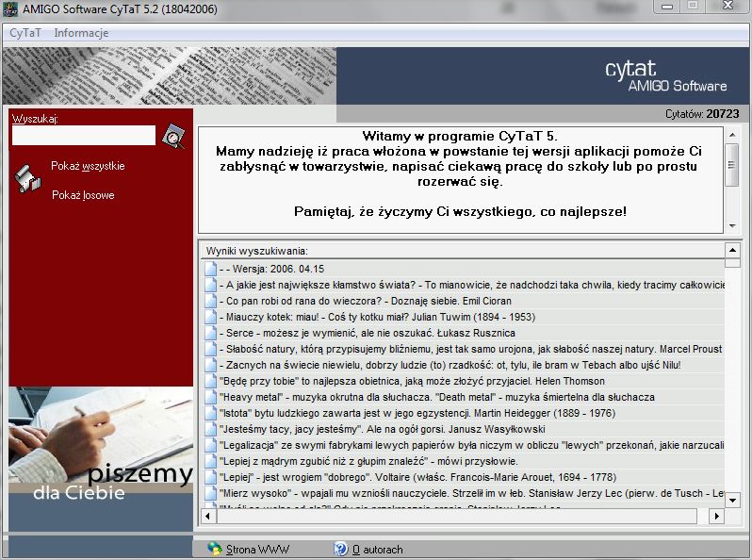Click the document icon beside the największe kłamstwo quote
The height and width of the screenshot is (560, 752).
click(x=210, y=285)
